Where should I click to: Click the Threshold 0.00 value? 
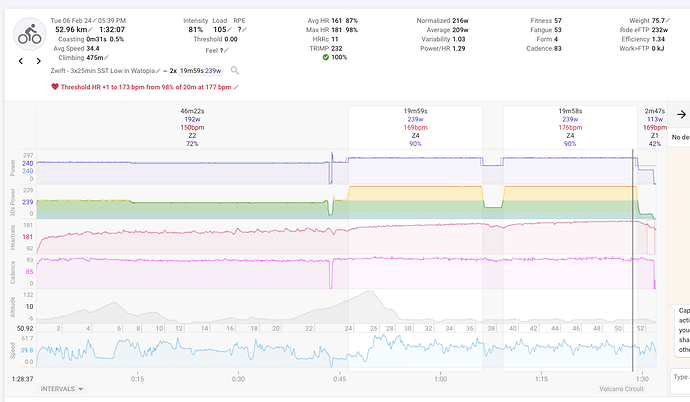[x=231, y=39]
